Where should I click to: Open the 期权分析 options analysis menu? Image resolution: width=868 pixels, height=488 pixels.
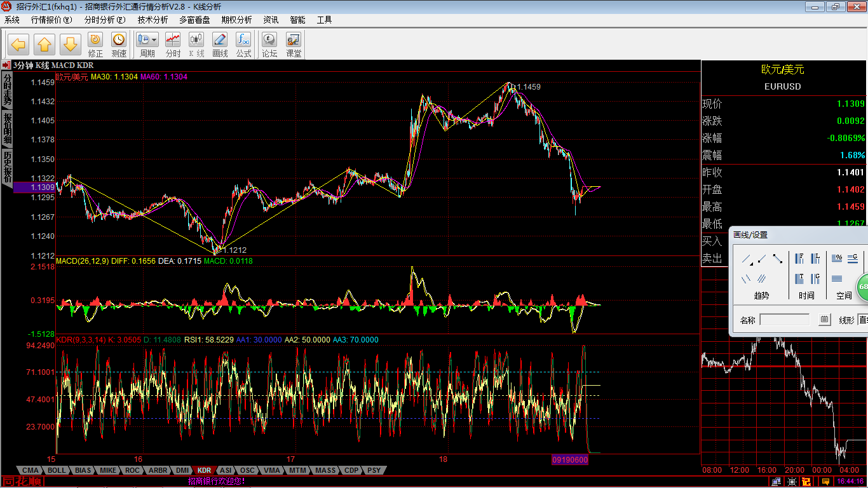point(236,20)
